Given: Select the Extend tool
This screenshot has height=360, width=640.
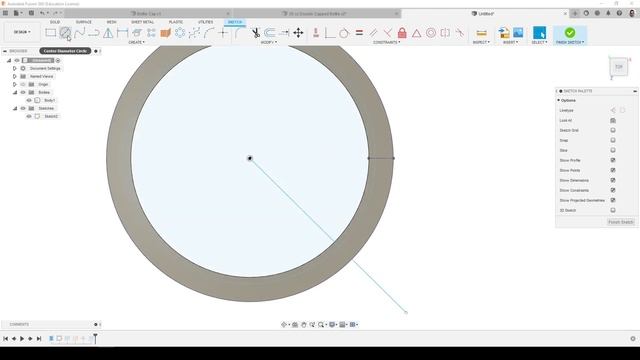Looking at the screenshot, I should (284, 33).
